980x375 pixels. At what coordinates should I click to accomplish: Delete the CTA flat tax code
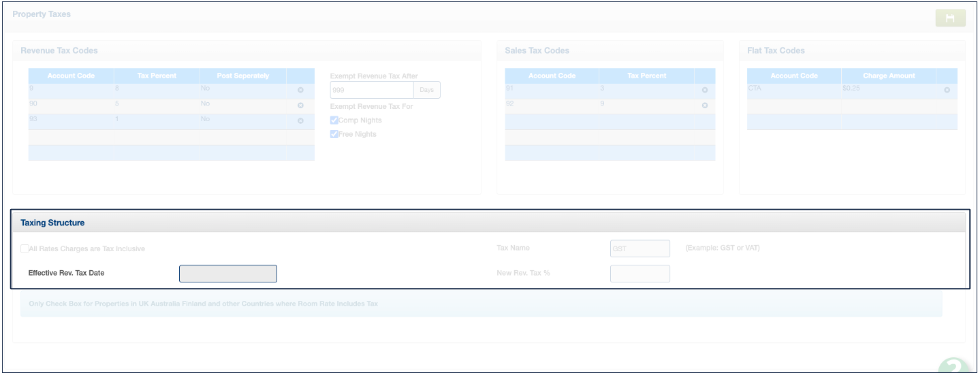point(947,90)
